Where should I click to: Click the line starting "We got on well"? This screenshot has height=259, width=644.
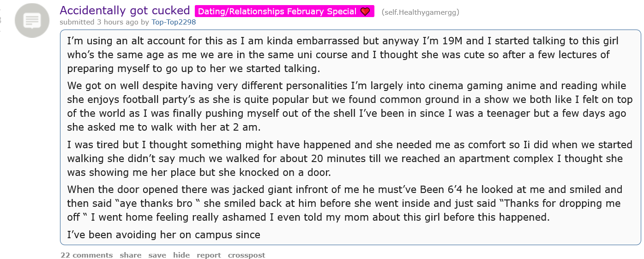click(x=346, y=86)
